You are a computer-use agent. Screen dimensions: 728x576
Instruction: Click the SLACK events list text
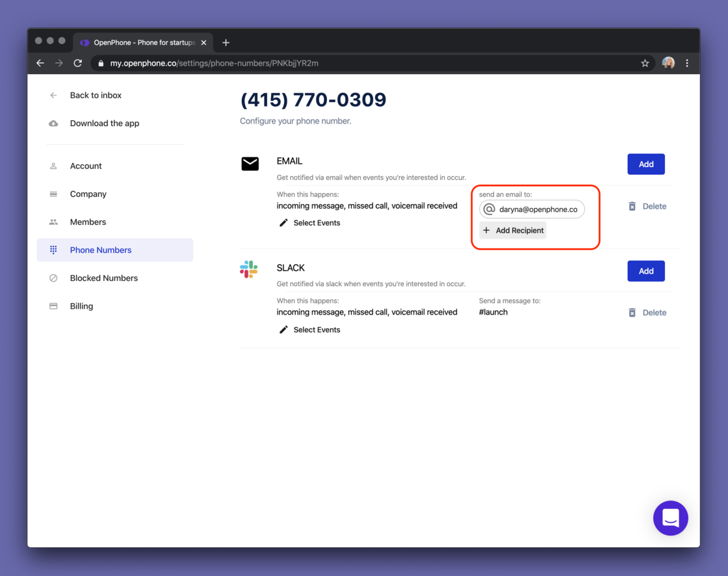367,312
